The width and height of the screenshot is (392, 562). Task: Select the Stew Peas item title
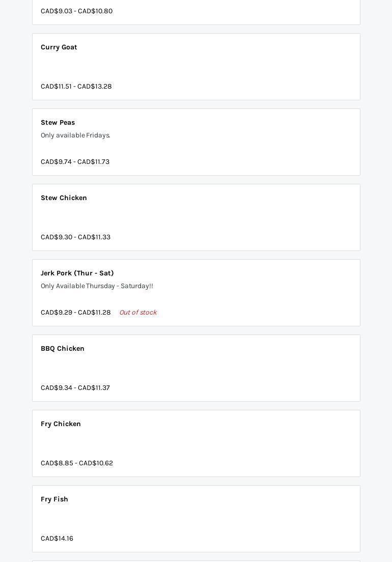click(58, 123)
